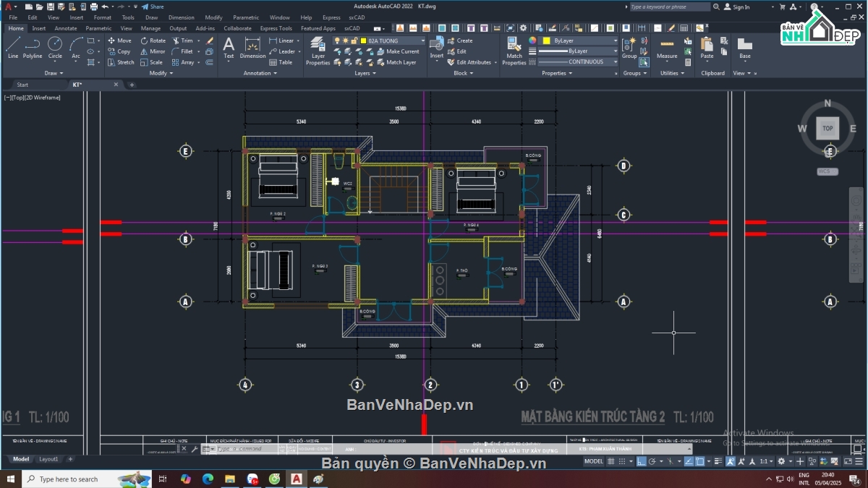This screenshot has width=868, height=488.
Task: Click the Mirror tool in Modify panel
Action: [153, 51]
